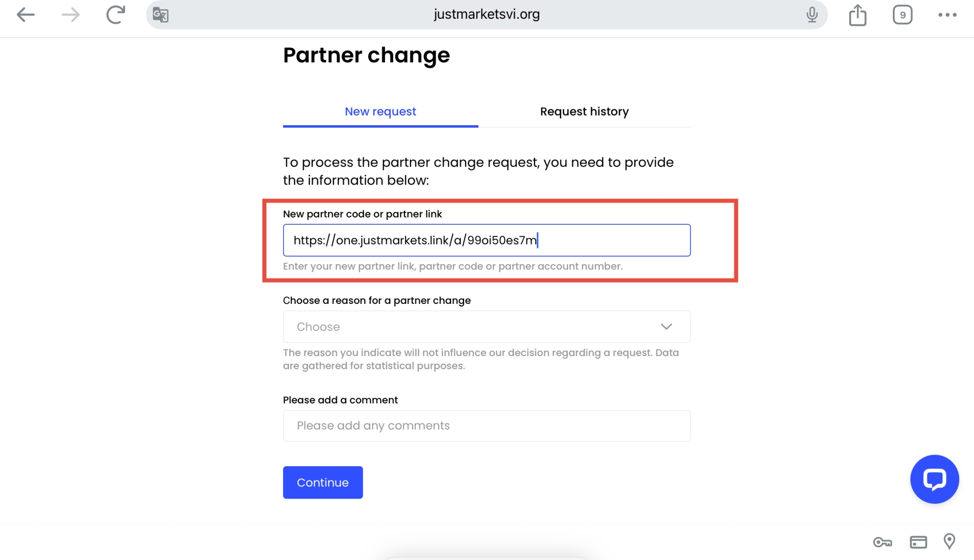Tap the translate page icon

(161, 15)
